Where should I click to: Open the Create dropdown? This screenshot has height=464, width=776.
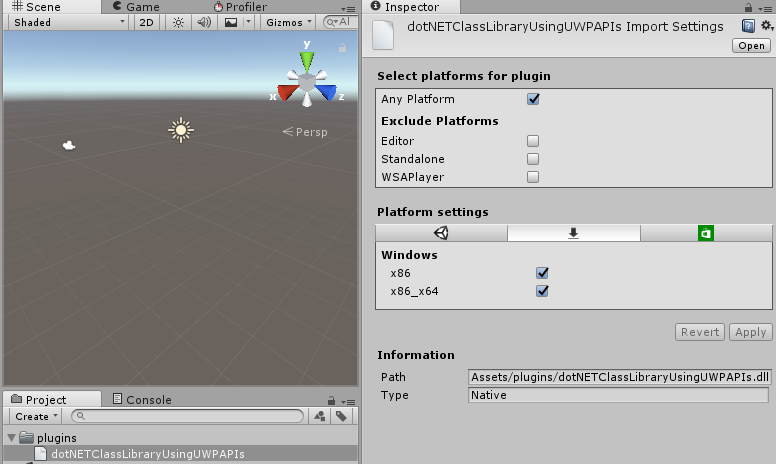point(36,417)
